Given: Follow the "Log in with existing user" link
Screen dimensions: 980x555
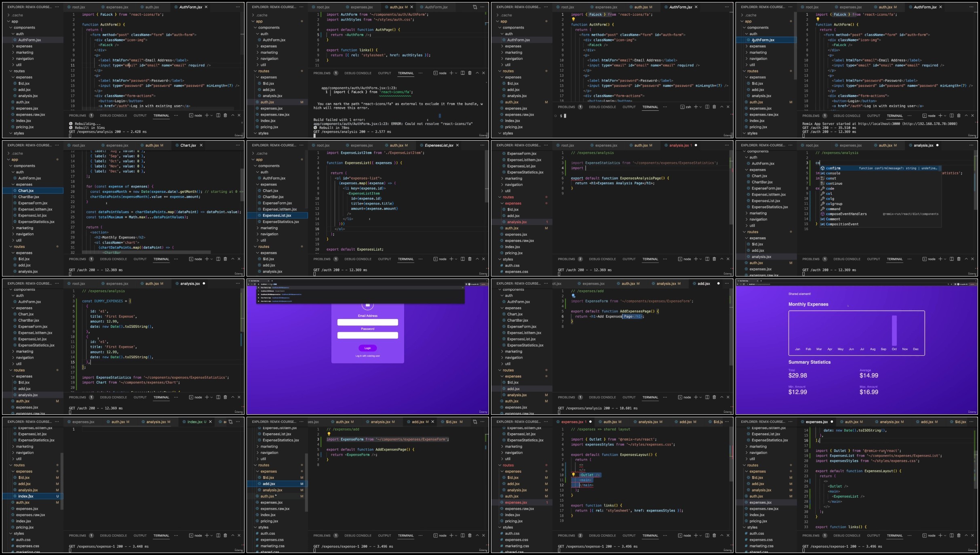Looking at the screenshot, I should [x=367, y=356].
